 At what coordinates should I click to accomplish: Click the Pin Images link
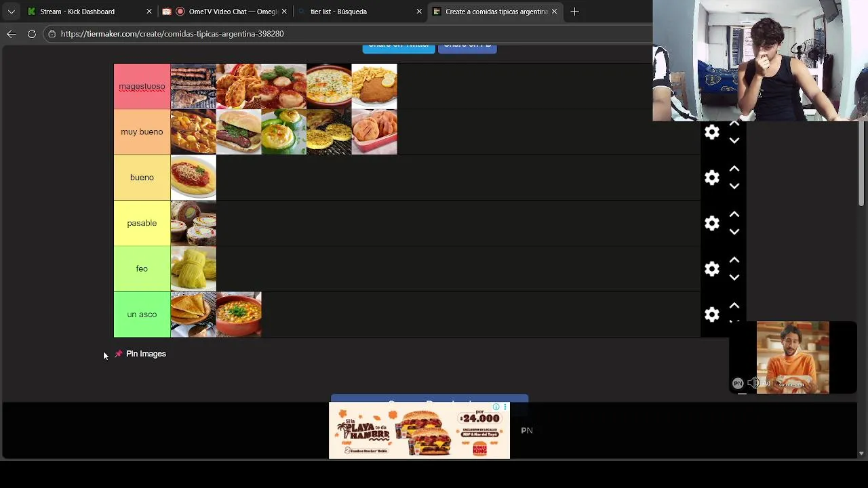click(146, 354)
